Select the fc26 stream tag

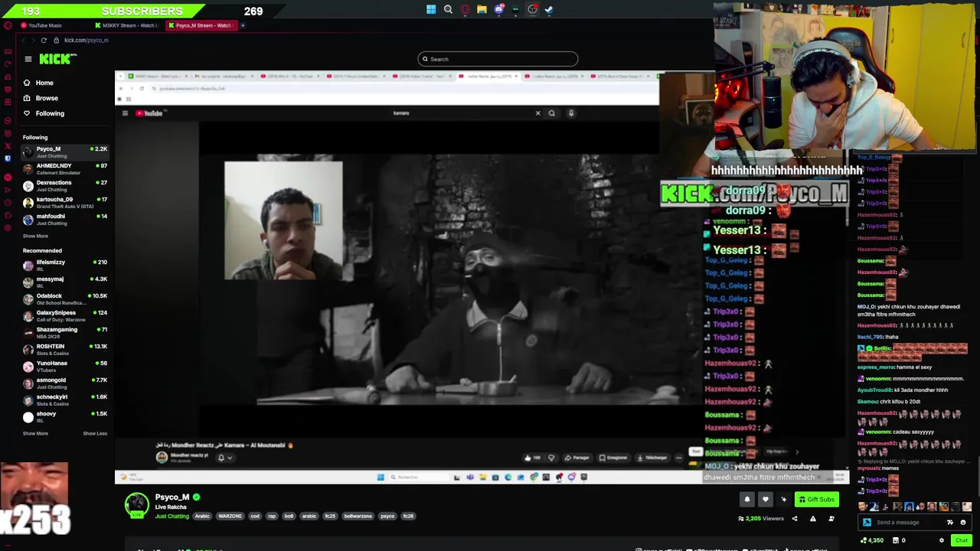(x=408, y=516)
